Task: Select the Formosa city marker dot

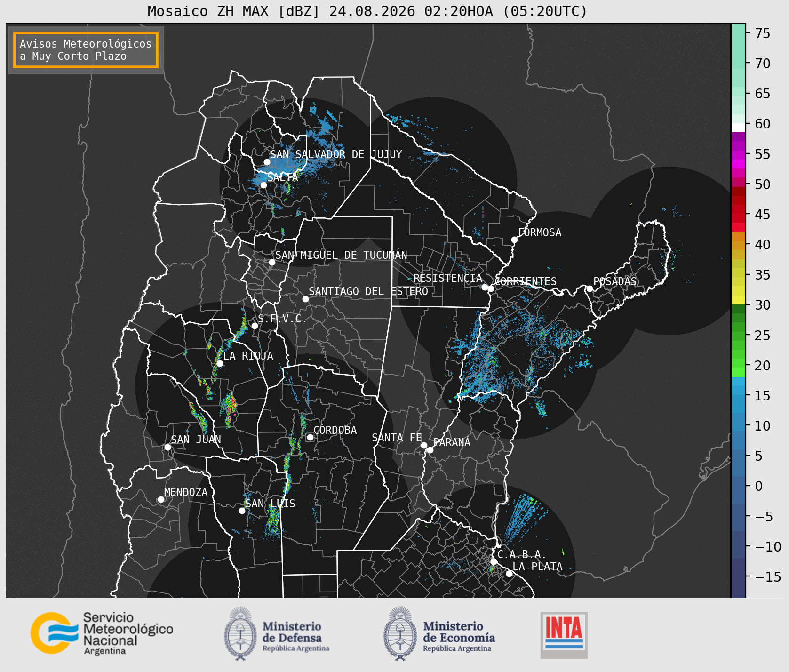Action: (514, 240)
